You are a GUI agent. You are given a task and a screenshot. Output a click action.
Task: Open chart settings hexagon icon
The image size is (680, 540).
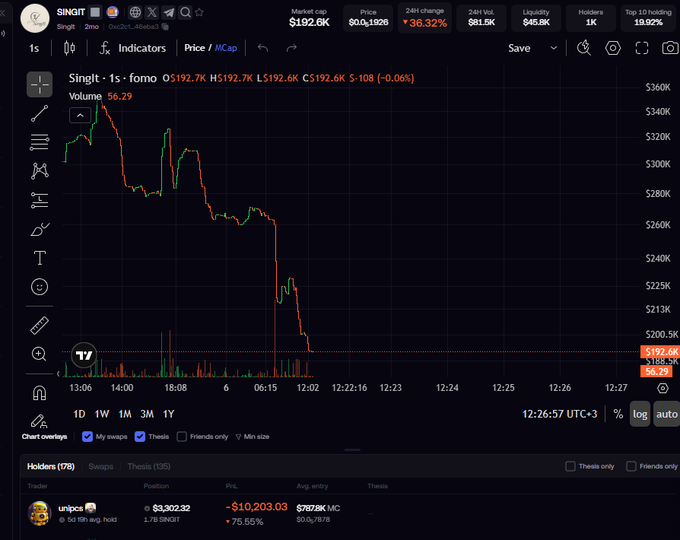[613, 48]
